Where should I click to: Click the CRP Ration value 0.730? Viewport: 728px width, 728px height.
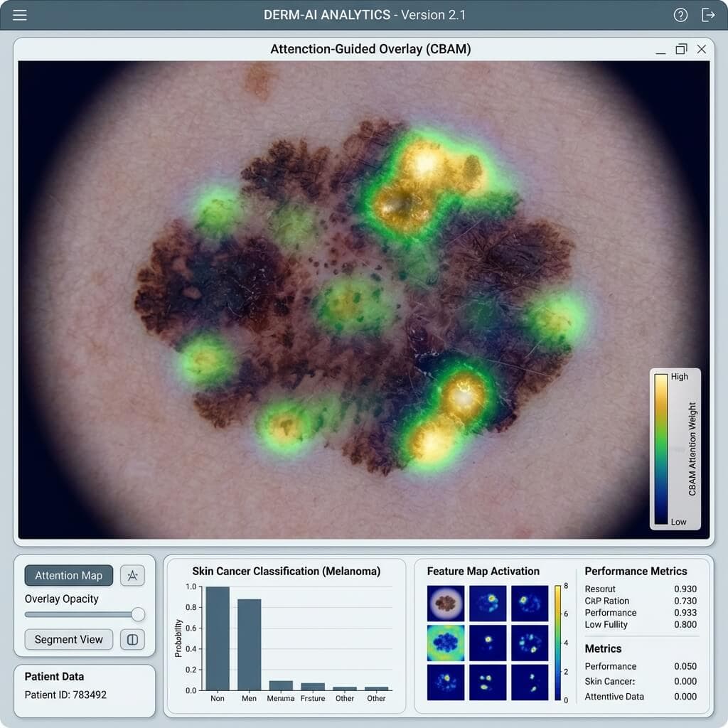click(x=685, y=601)
